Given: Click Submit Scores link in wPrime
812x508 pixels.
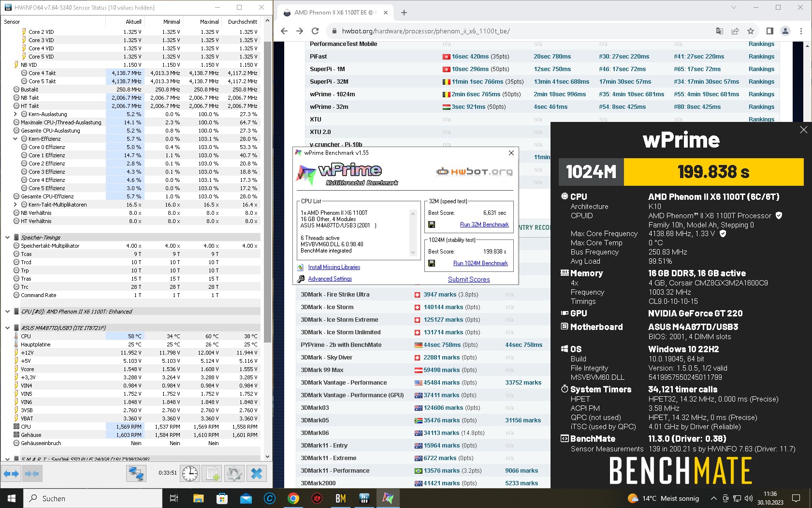Looking at the screenshot, I should (x=469, y=279).
